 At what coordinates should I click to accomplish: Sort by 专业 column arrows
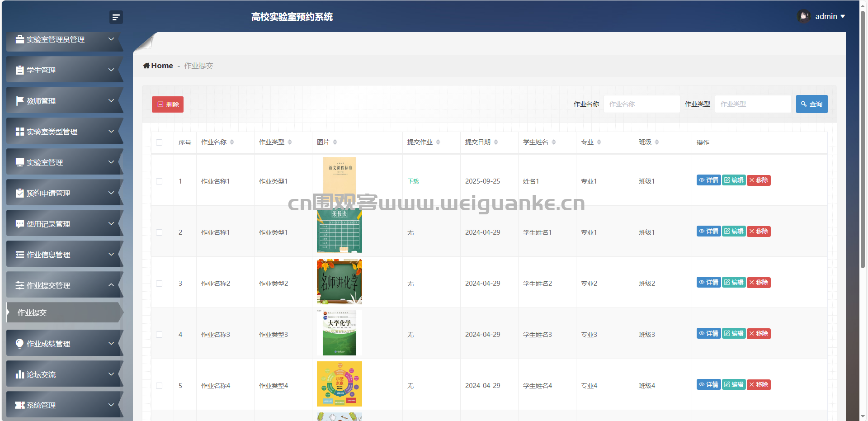coord(599,142)
